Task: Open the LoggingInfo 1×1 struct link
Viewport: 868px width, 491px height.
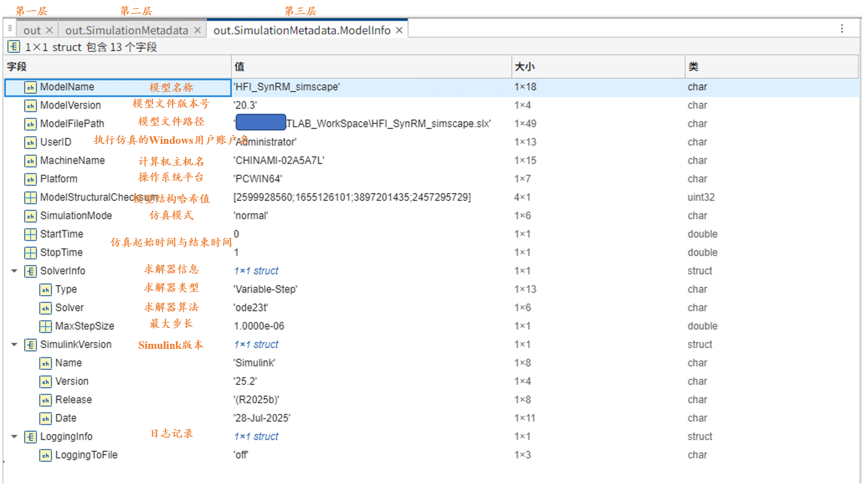Action: 256,437
